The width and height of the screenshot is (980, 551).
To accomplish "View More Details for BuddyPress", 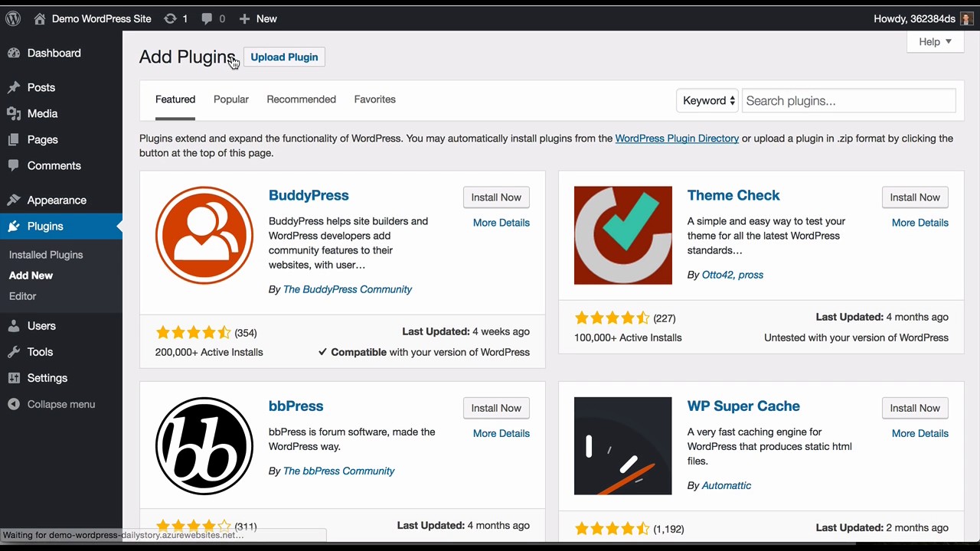I will point(501,223).
